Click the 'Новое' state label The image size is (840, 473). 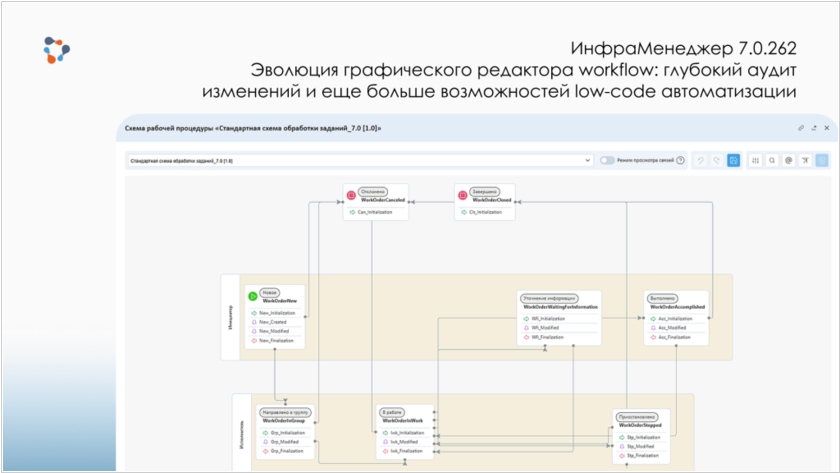(x=269, y=292)
